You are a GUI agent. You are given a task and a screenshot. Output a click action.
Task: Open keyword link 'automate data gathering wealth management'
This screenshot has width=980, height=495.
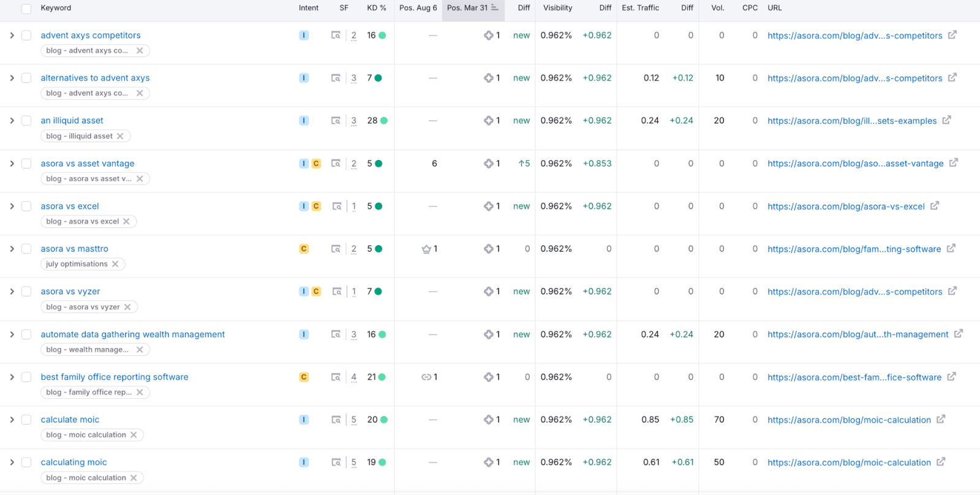pos(133,334)
